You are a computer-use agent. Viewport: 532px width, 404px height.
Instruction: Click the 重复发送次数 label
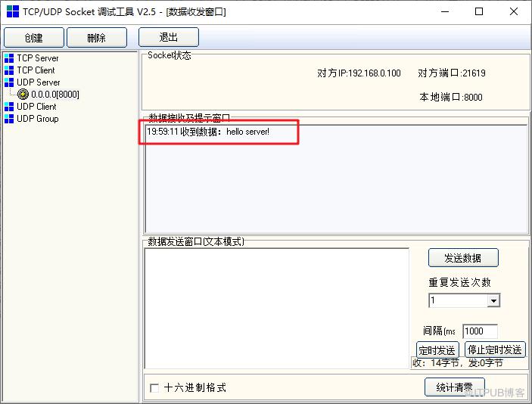(460, 282)
